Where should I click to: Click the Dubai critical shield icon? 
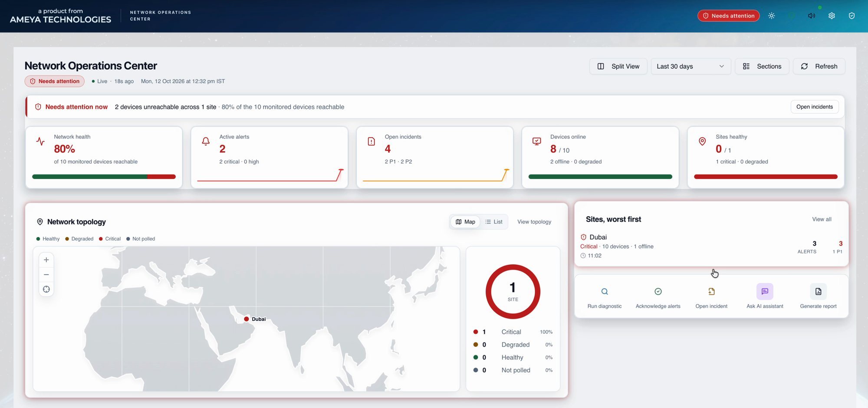[583, 237]
